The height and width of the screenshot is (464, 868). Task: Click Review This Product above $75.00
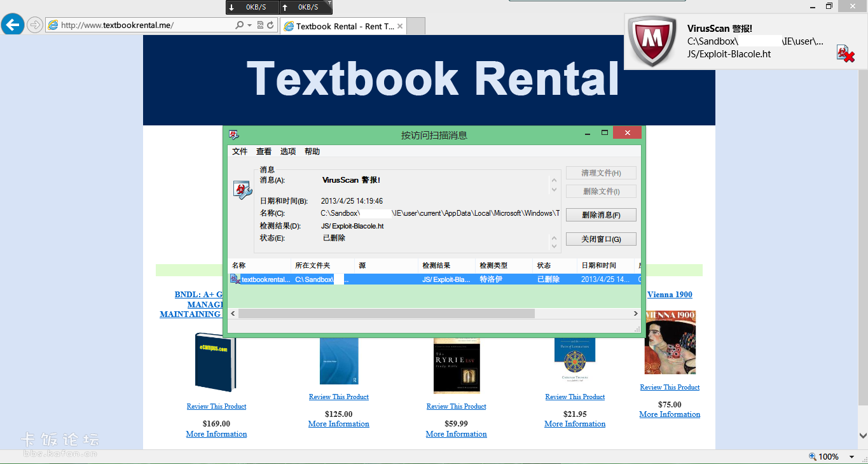pyautogui.click(x=670, y=387)
